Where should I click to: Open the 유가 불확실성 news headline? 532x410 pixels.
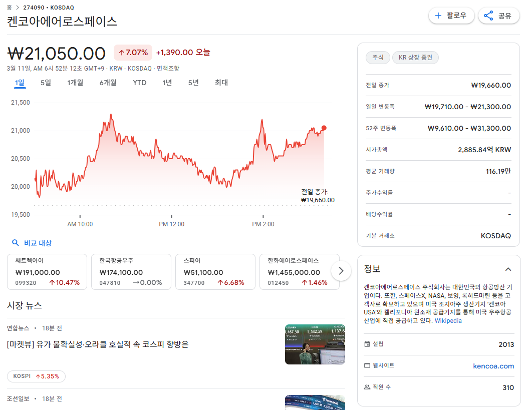[x=98, y=344]
